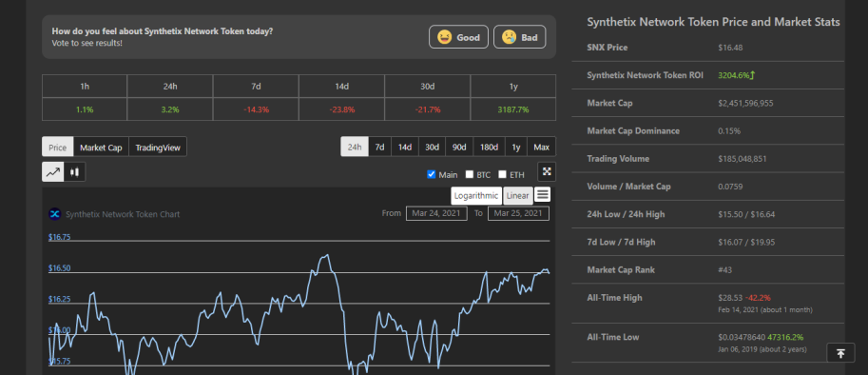Set chart range to 24h
Screen dimensions: 868x375
tap(355, 148)
